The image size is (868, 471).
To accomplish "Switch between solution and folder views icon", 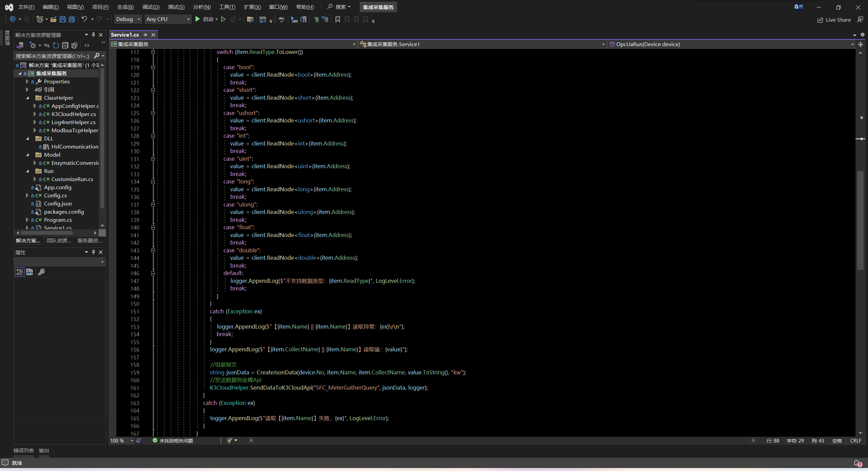I will coord(20,45).
